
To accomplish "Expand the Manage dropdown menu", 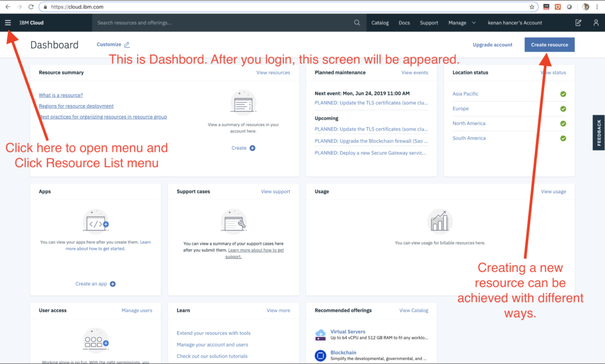I will point(462,23).
